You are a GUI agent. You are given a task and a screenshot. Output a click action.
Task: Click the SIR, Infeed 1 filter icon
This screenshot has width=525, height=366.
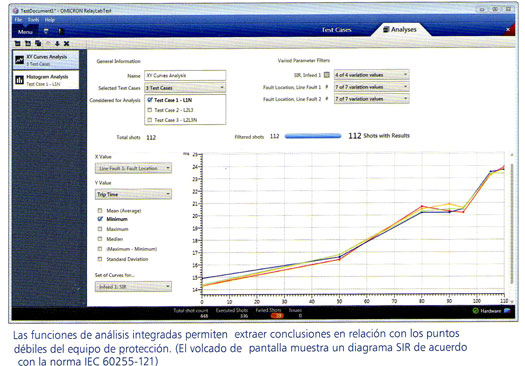coord(327,75)
